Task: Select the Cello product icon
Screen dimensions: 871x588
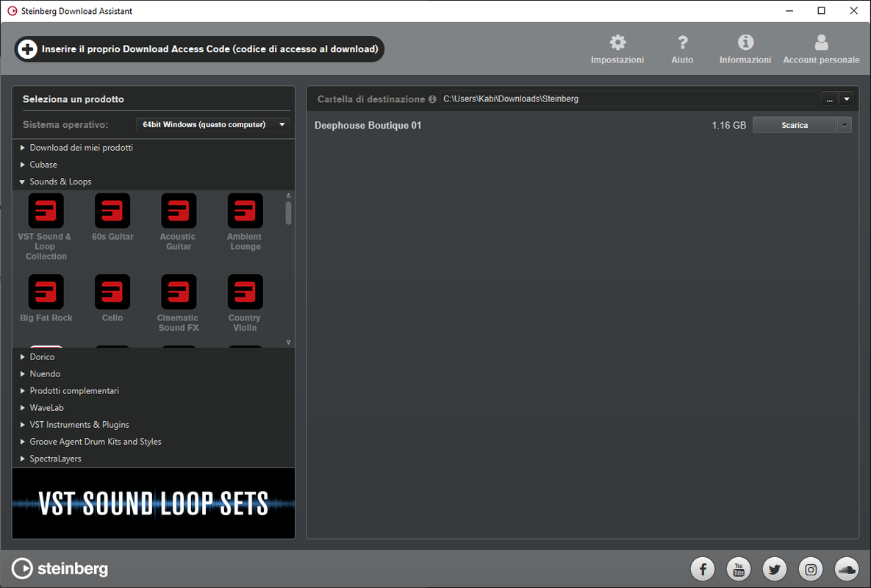Action: tap(112, 292)
